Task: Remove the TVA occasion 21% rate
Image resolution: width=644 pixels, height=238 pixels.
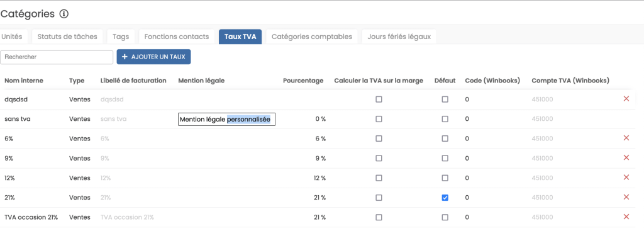Action: click(626, 217)
